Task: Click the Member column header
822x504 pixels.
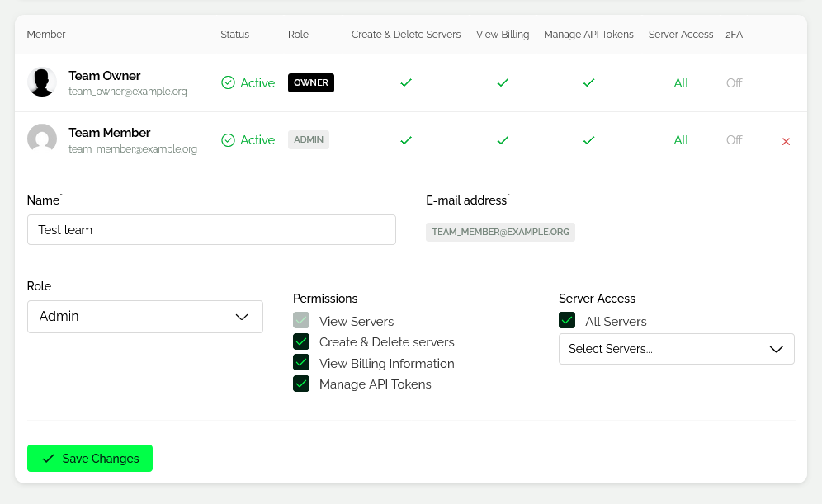Action: (x=46, y=35)
